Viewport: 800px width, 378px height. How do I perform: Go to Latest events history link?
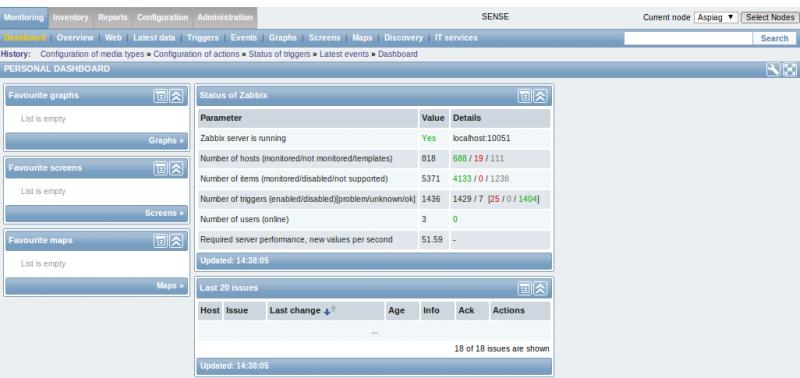tap(344, 54)
